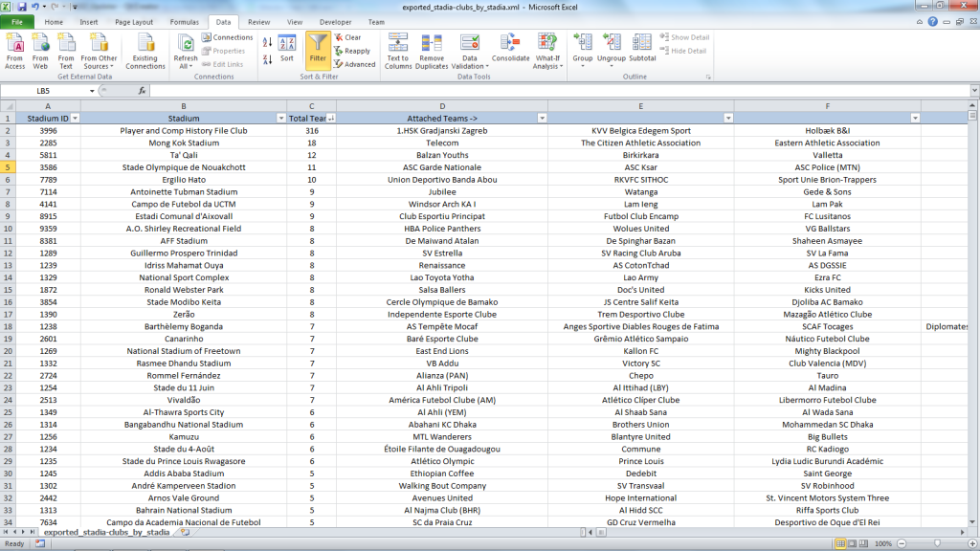Import data From Access

tap(15, 52)
